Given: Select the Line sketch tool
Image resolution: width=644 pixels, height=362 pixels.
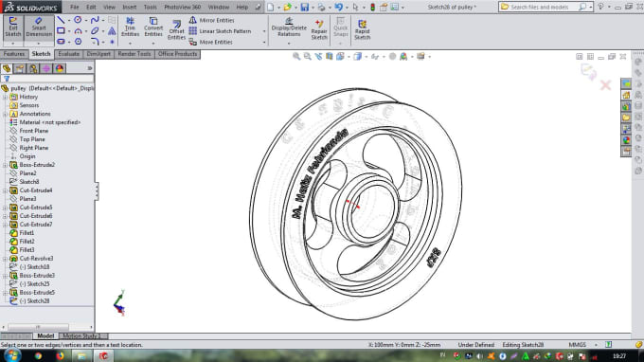Looking at the screenshot, I should (x=61, y=20).
